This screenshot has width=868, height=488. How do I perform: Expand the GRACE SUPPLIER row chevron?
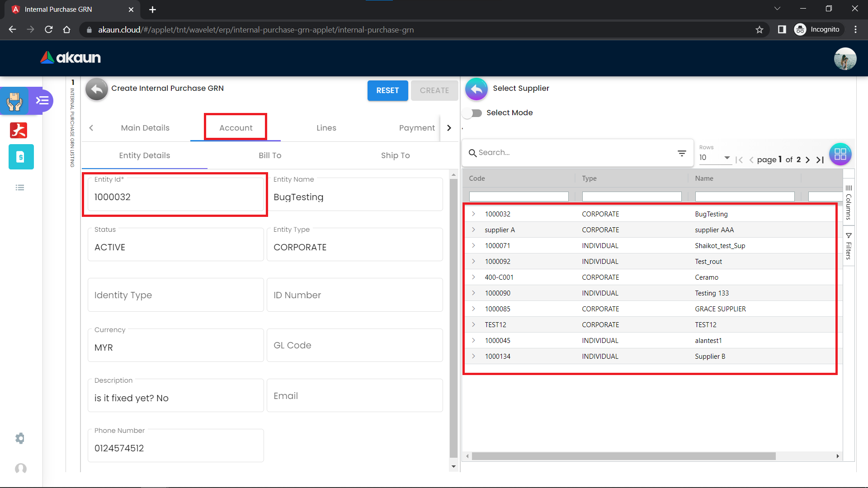tap(473, 309)
